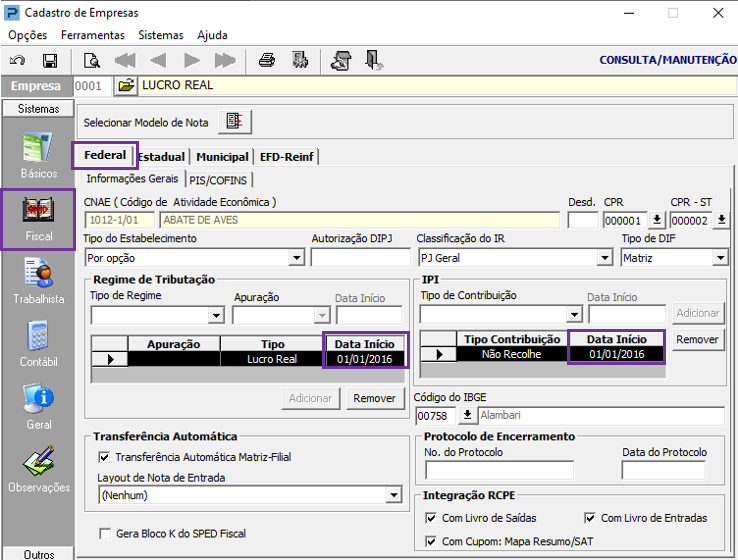This screenshot has height=560, width=738.
Task: Switch to the Municipal tab
Action: (222, 157)
